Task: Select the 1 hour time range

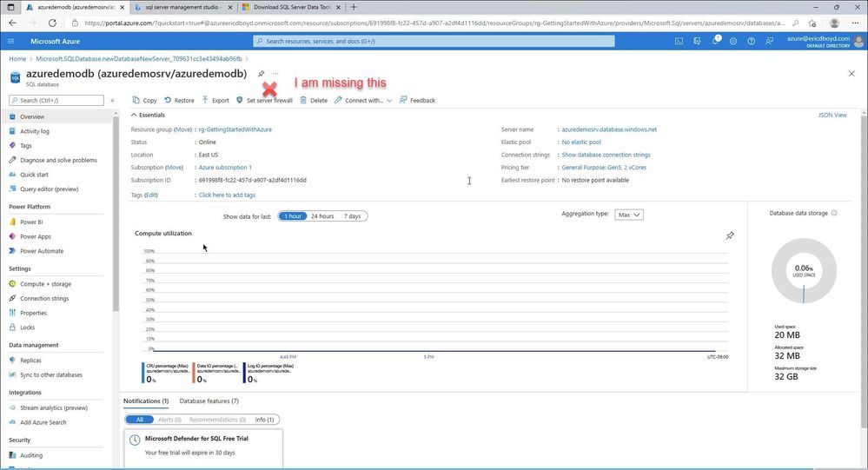Action: (292, 216)
